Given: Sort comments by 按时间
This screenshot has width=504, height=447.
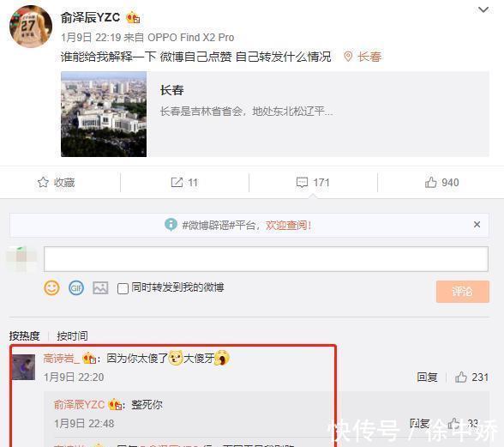Looking at the screenshot, I should point(72,336).
